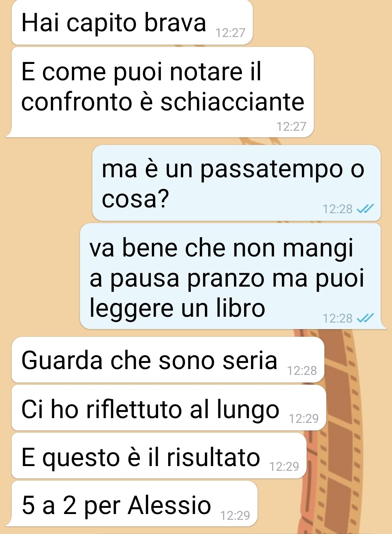Screen dimensions: 392x534
Task: Tap the 'ma è un passatempo o cosa?' message
Action: (x=237, y=183)
